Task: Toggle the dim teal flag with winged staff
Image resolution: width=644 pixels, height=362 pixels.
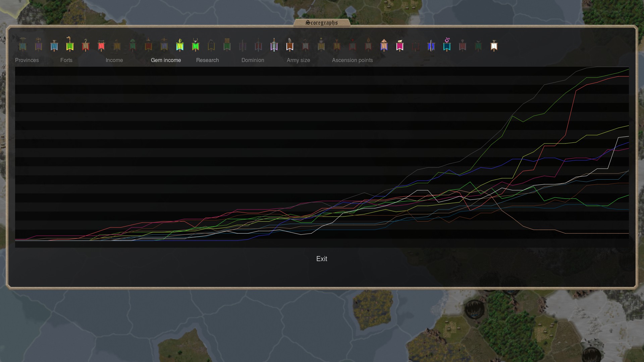Action: coord(23,44)
